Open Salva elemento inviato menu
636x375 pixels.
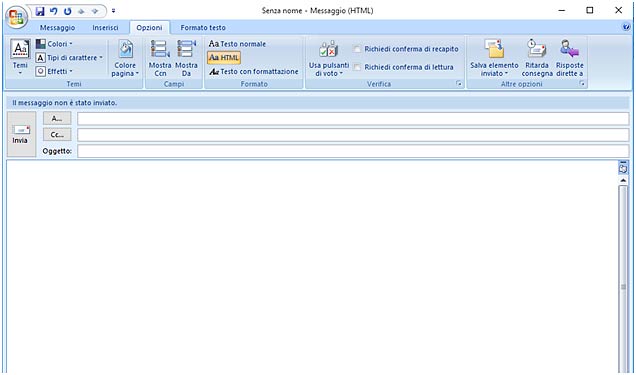pyautogui.click(x=494, y=58)
